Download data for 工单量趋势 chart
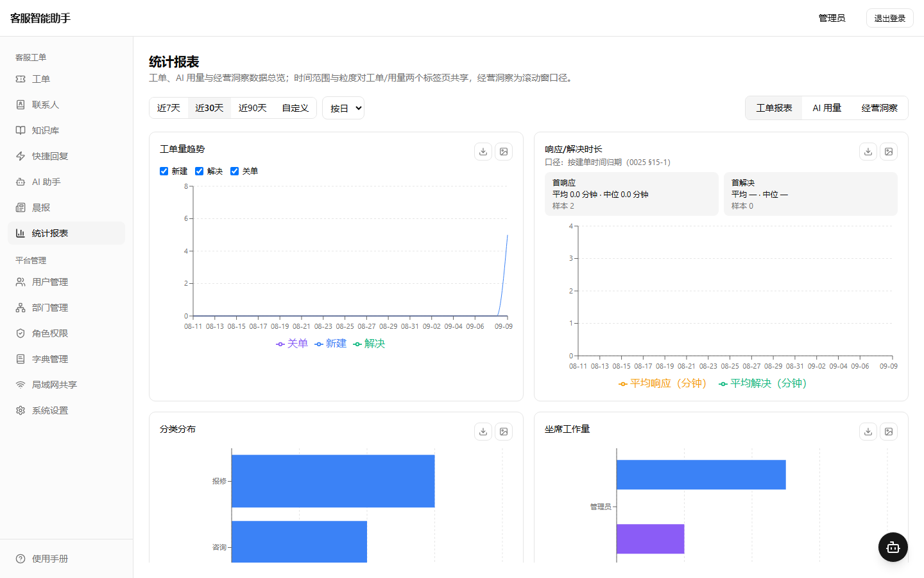The image size is (924, 578). pyautogui.click(x=483, y=152)
